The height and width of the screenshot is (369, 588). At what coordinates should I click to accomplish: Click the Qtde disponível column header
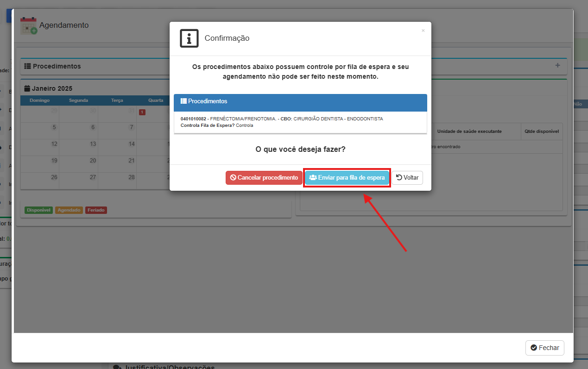click(x=541, y=131)
